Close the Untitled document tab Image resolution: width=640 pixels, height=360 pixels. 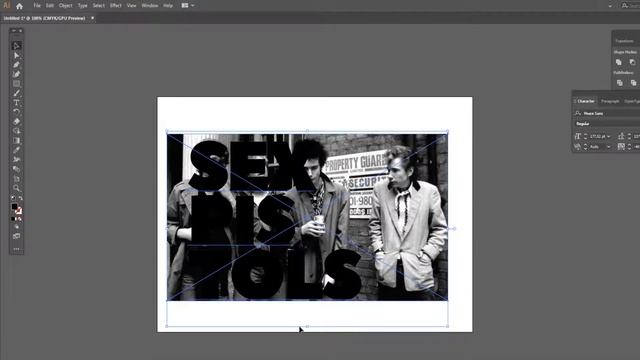(x=92, y=18)
